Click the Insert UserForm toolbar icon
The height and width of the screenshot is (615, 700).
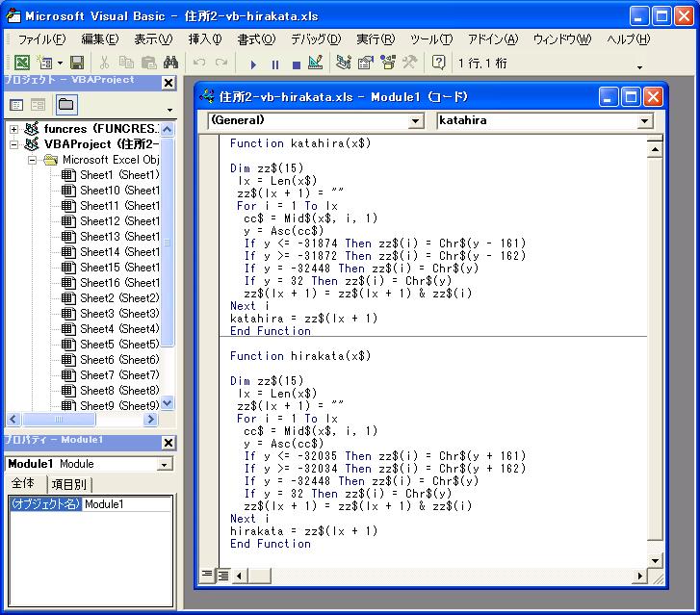[44, 63]
